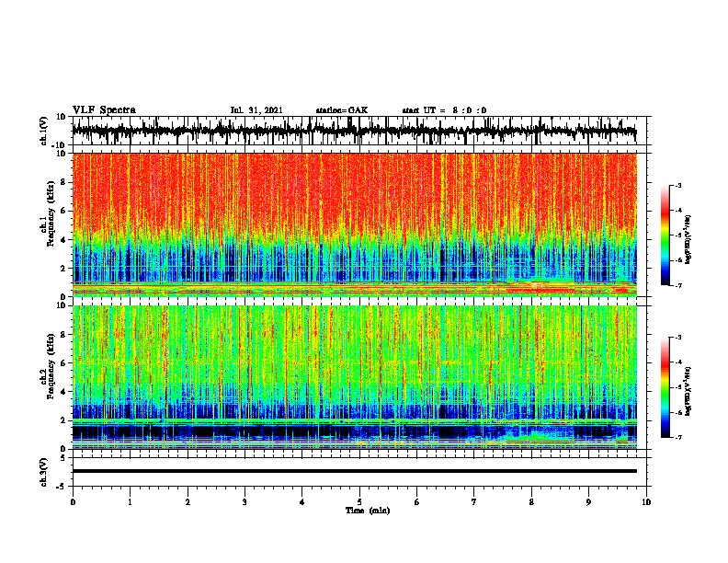The image size is (728, 563).
Task: Click the time axis tick label '0'
Action: [x=73, y=502]
